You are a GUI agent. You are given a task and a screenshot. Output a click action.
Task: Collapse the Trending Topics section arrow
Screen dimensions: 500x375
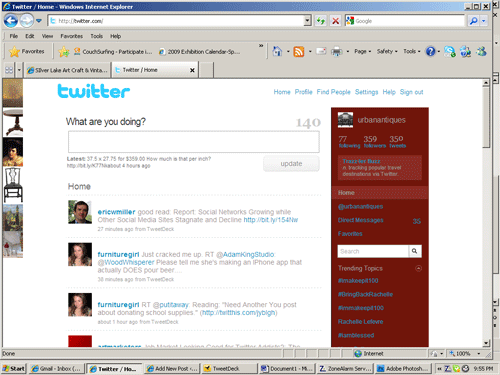click(x=418, y=268)
